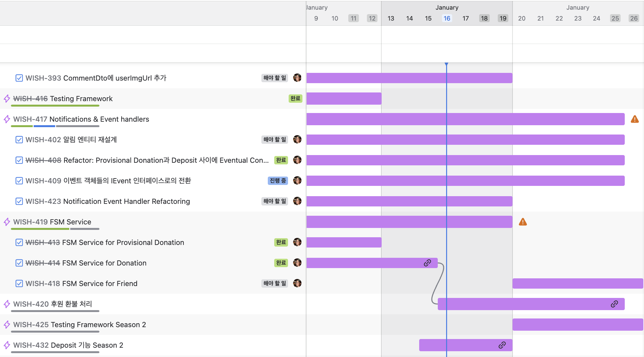Image resolution: width=644 pixels, height=357 pixels.
Task: Select the WISH-418 FSM Friend timeline bar
Action: point(578,283)
